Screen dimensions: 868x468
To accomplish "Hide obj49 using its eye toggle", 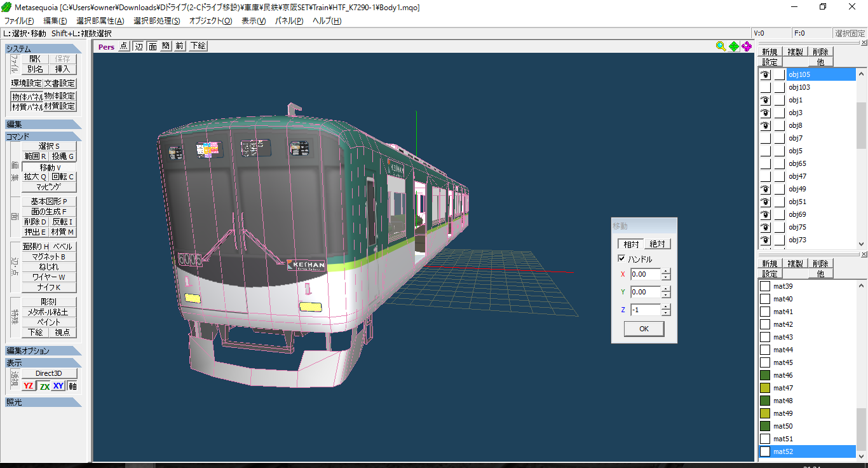I will coord(766,189).
